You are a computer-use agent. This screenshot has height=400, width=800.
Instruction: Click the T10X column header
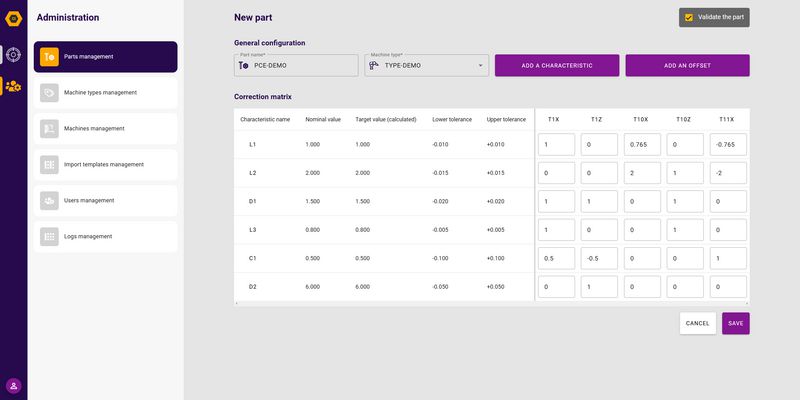[x=641, y=119]
